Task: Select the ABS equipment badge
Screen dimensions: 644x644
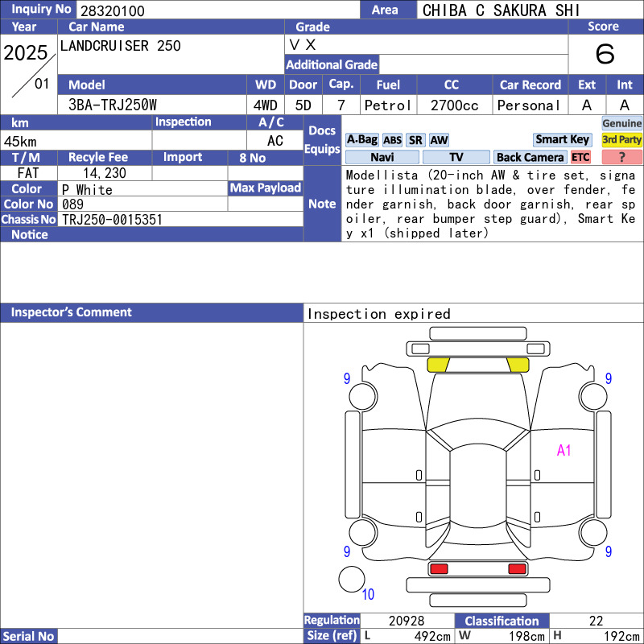Action: [x=392, y=140]
